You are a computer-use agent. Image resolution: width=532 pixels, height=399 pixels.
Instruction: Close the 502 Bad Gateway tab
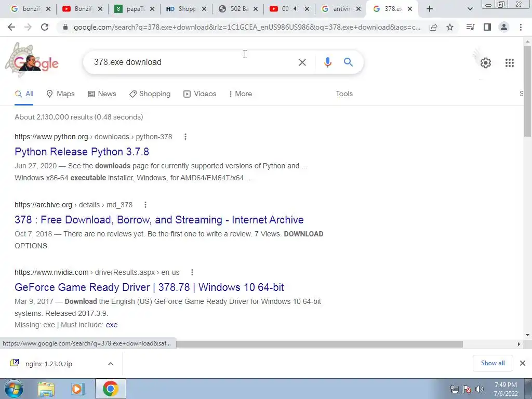256,9
